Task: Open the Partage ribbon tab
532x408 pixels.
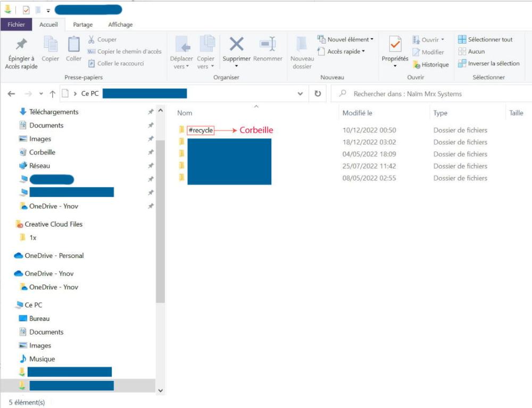Action: click(82, 24)
